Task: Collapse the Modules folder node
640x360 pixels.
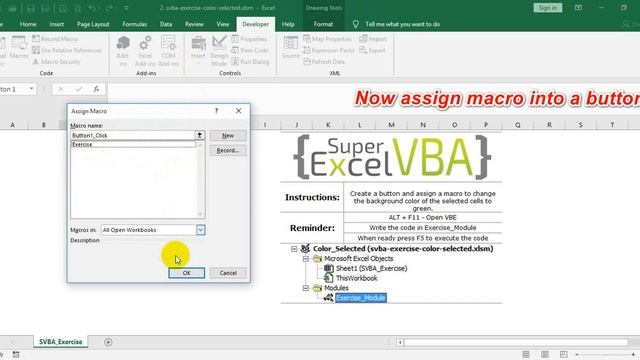Action: [306, 288]
